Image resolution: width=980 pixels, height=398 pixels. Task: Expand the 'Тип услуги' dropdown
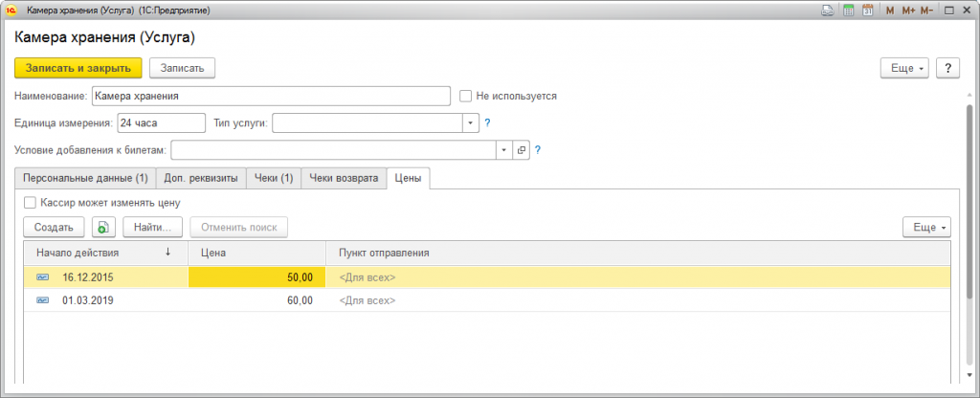click(470, 122)
